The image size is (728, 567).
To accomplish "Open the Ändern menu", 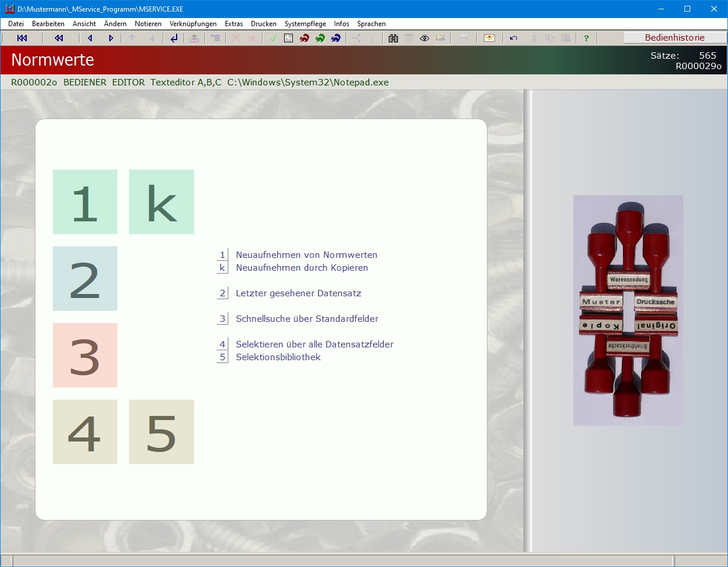I will click(116, 24).
